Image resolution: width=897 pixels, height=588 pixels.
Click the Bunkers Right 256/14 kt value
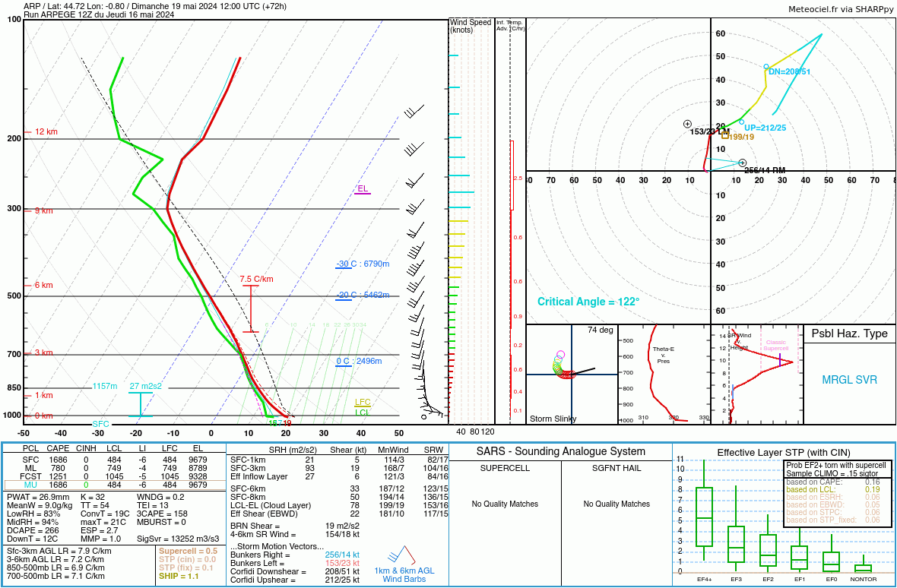pyautogui.click(x=342, y=555)
